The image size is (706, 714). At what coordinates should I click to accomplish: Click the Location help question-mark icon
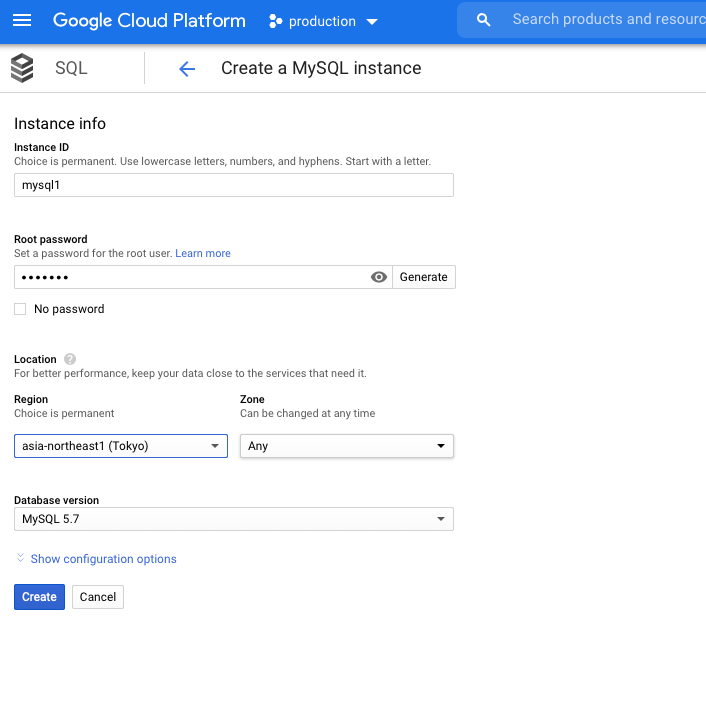69,359
